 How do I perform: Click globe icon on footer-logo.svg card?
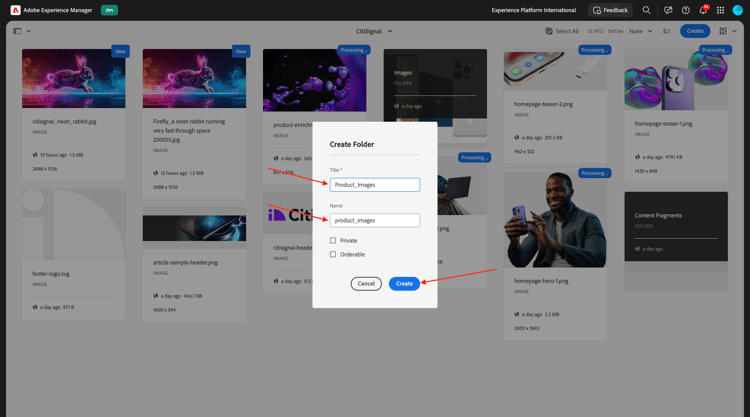tap(35, 307)
